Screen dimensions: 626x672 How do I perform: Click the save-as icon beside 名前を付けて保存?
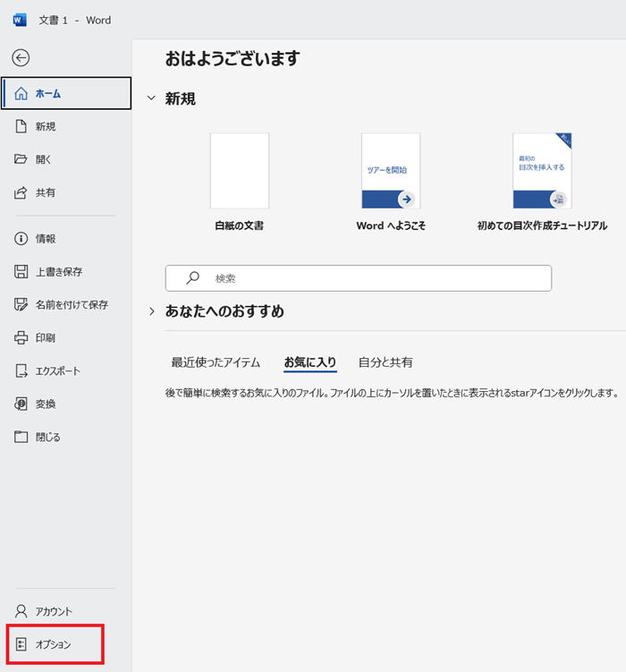[x=21, y=304]
